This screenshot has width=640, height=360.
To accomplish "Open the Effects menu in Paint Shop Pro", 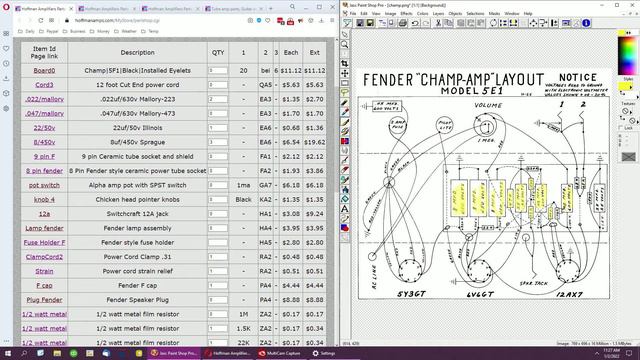I will tap(406, 13).
